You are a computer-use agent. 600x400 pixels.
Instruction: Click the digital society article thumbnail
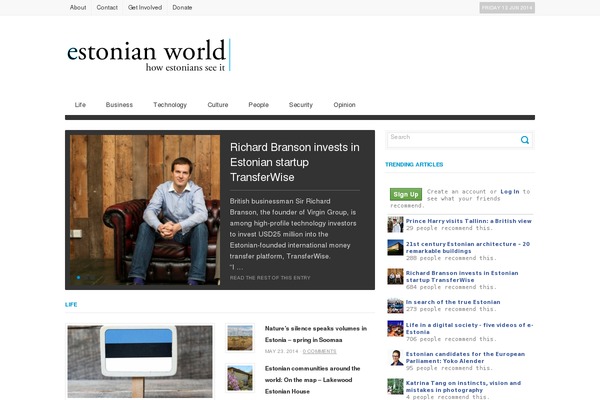[x=395, y=328]
